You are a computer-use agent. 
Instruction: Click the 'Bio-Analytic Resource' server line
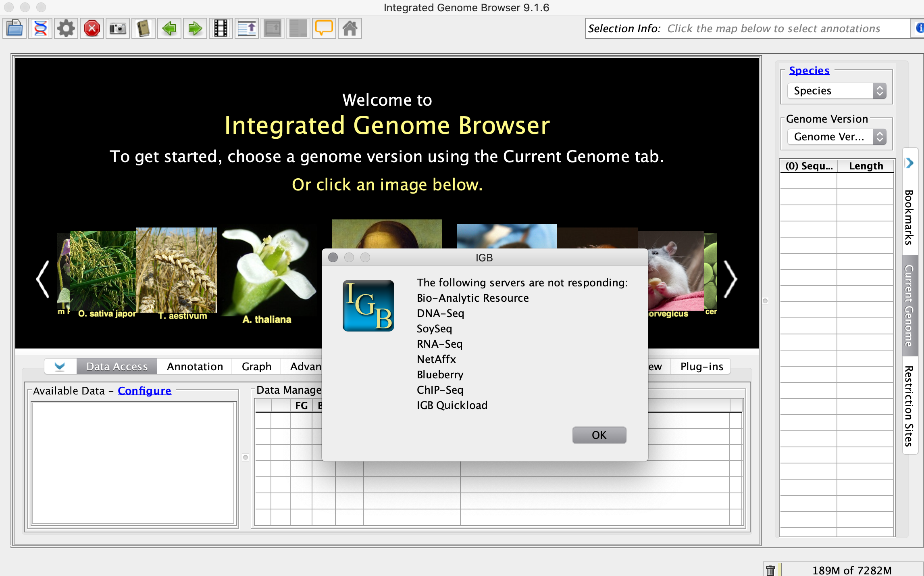[472, 298]
